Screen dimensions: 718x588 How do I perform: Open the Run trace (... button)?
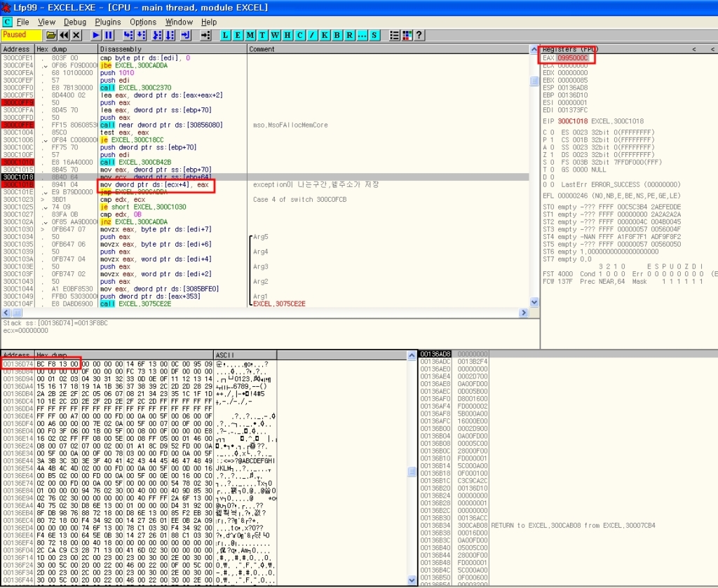click(362, 35)
